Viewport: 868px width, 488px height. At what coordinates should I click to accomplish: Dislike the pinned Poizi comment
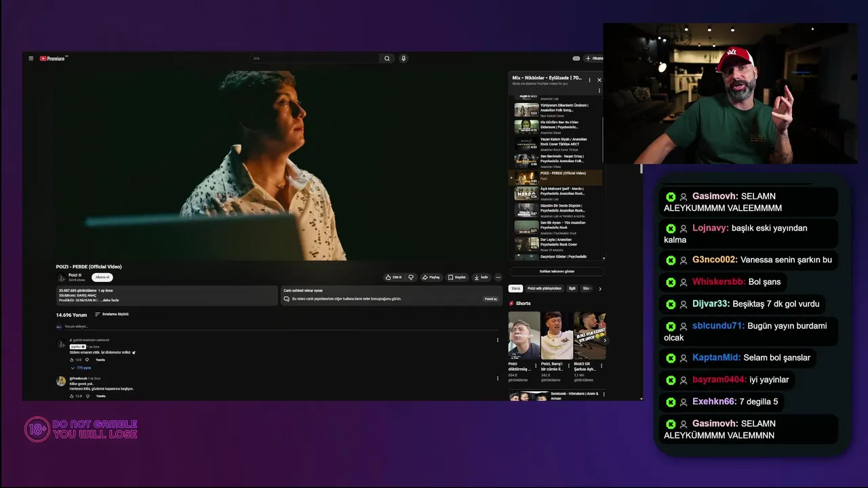point(87,360)
